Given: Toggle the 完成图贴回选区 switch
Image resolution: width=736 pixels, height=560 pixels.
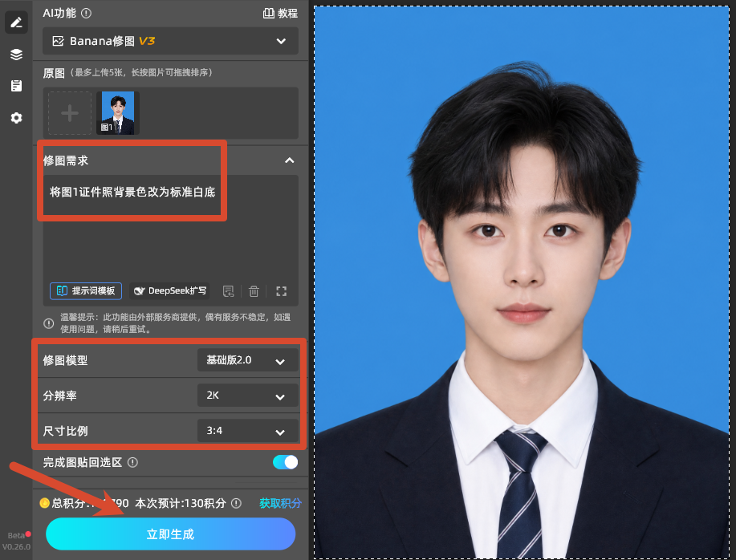Looking at the screenshot, I should pos(286,462).
